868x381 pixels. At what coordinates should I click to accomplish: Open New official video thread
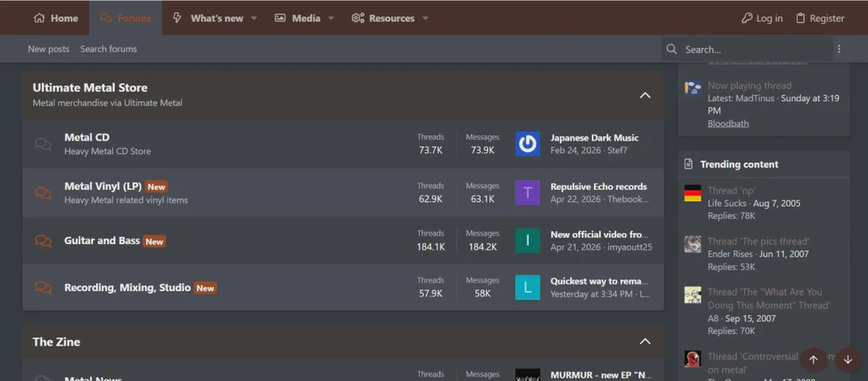pyautogui.click(x=600, y=234)
